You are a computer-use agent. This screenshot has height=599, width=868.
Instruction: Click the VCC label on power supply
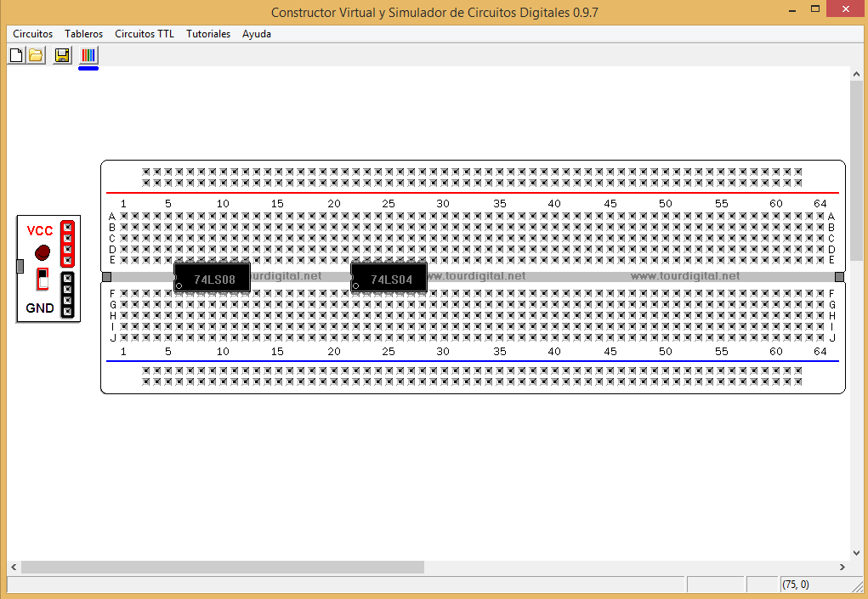click(x=40, y=230)
